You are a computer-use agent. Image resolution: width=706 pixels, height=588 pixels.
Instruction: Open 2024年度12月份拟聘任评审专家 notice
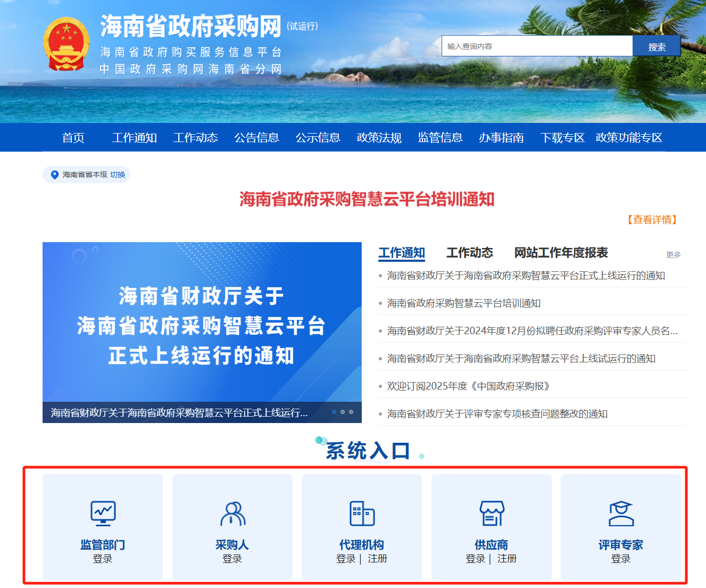click(x=532, y=331)
